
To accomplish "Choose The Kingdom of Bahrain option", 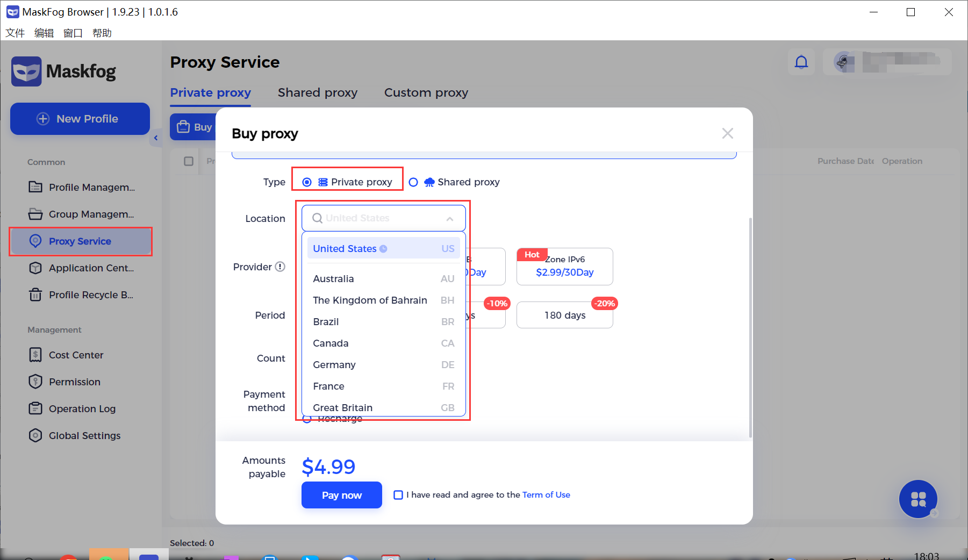I will [384, 300].
